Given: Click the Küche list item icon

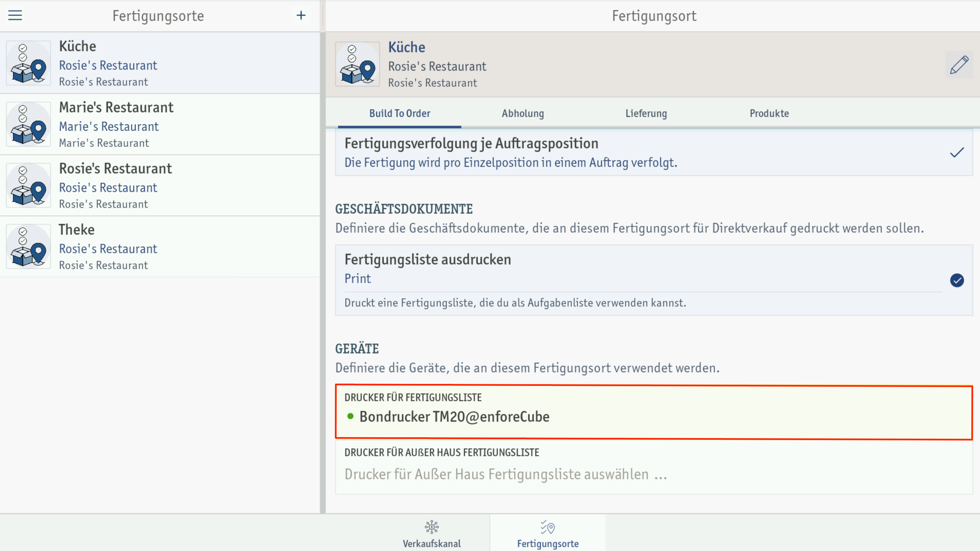Looking at the screenshot, I should [28, 63].
